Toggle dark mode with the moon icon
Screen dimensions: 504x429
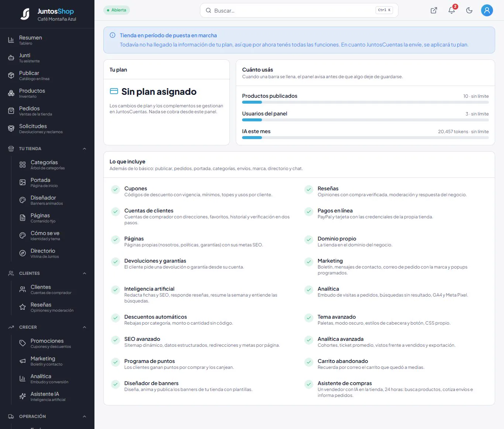469,10
